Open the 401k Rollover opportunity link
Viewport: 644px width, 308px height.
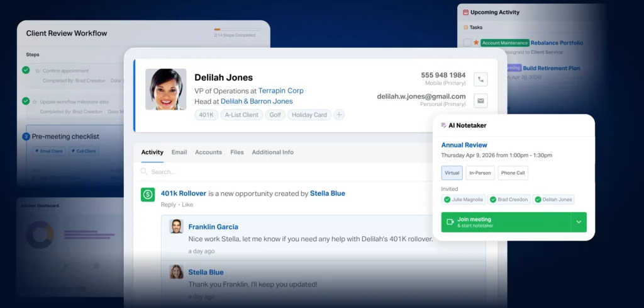point(184,193)
